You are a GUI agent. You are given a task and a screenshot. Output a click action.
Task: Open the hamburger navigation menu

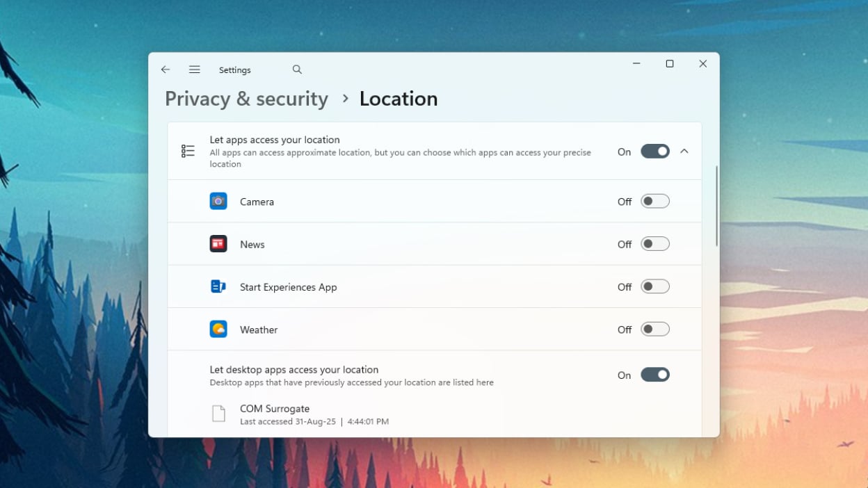[195, 70]
